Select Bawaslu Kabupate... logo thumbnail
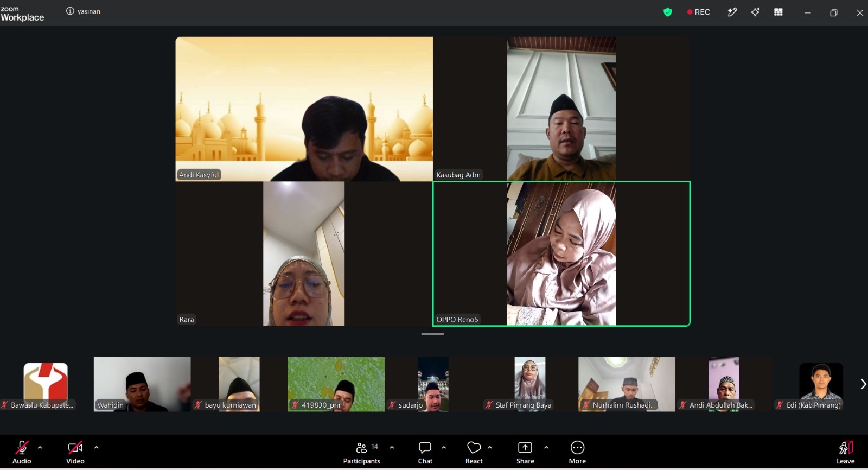This screenshot has height=470, width=868. pos(46,384)
